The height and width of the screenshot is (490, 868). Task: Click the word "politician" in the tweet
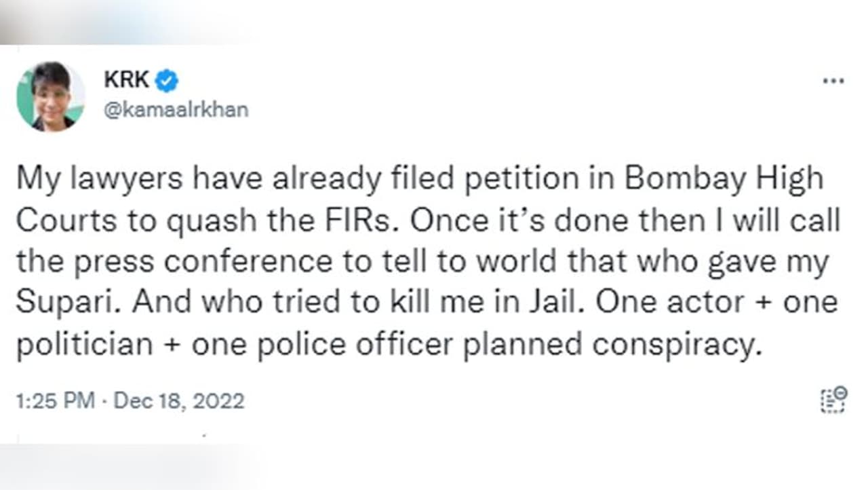[85, 344]
